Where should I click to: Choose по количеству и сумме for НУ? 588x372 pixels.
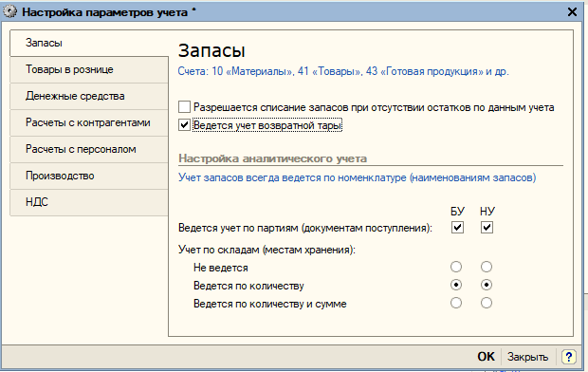coord(487,303)
